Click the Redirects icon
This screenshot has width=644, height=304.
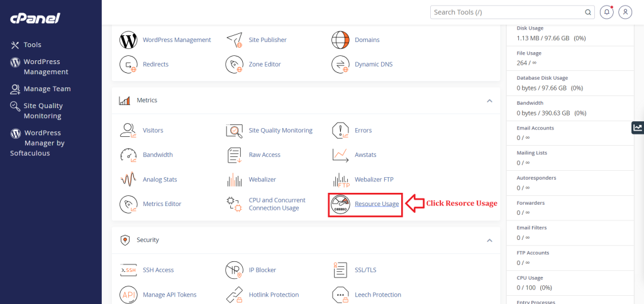(128, 65)
